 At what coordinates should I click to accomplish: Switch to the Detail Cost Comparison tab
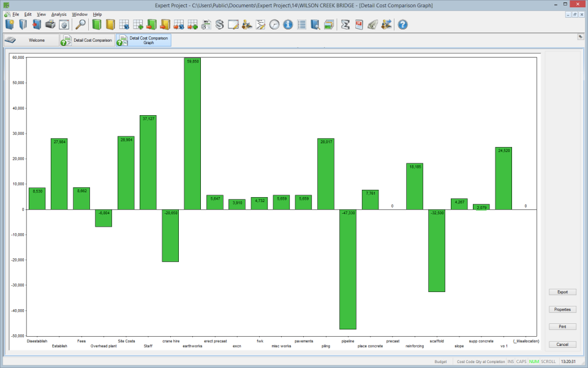pyautogui.click(x=88, y=40)
